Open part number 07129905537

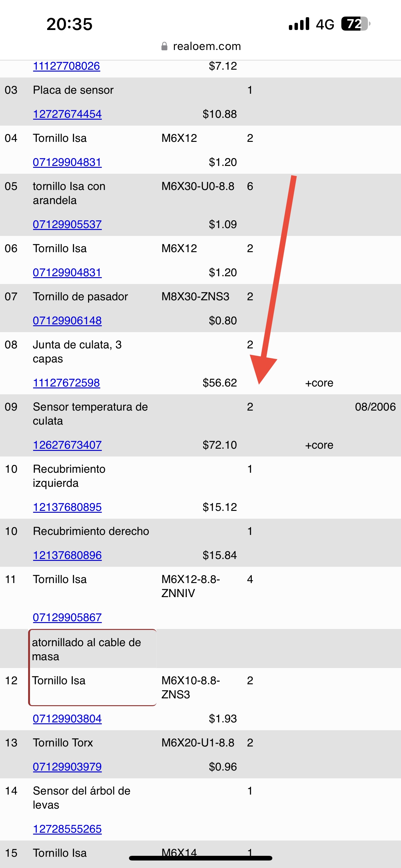click(x=67, y=224)
